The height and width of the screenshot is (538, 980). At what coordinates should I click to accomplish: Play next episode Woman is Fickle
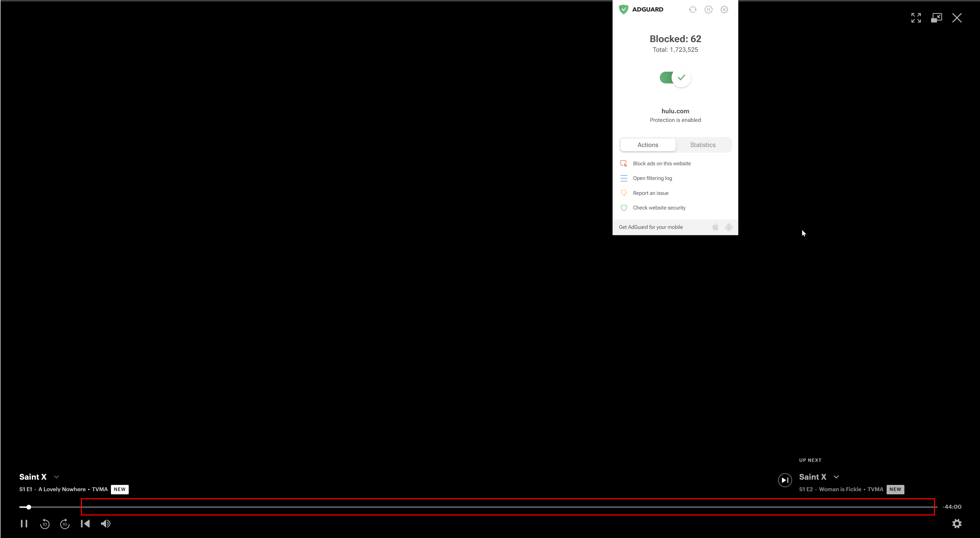pos(785,480)
